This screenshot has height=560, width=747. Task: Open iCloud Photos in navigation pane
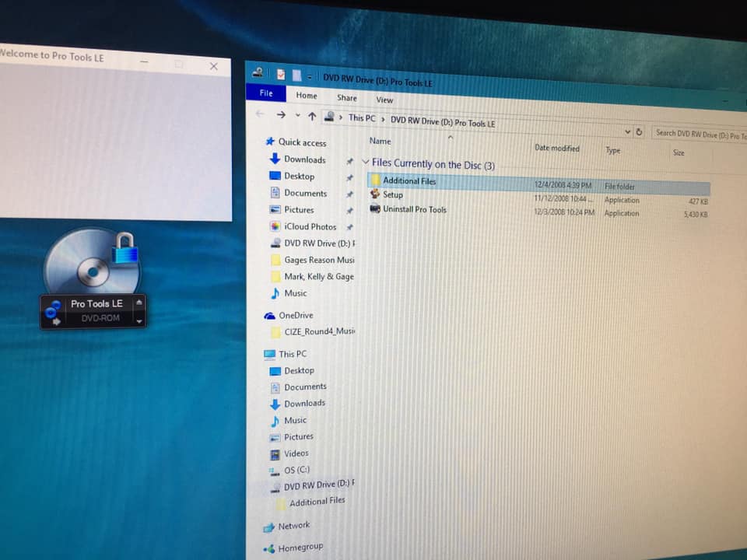click(x=310, y=226)
